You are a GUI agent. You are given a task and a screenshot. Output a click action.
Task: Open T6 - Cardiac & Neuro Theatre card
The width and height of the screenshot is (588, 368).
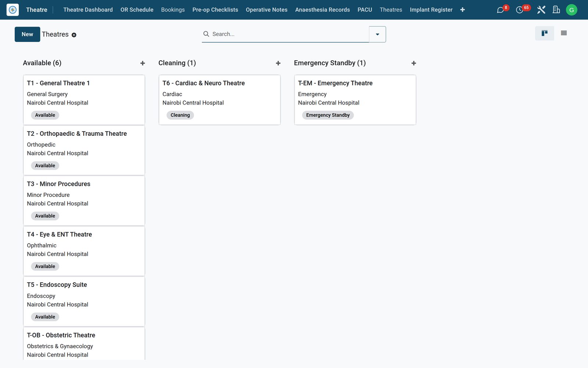tap(219, 100)
